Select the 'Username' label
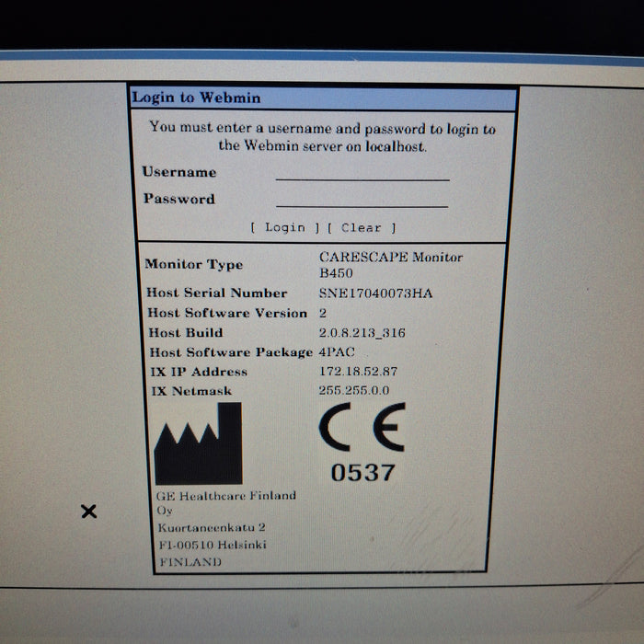This screenshot has width=644, height=644. point(179,172)
